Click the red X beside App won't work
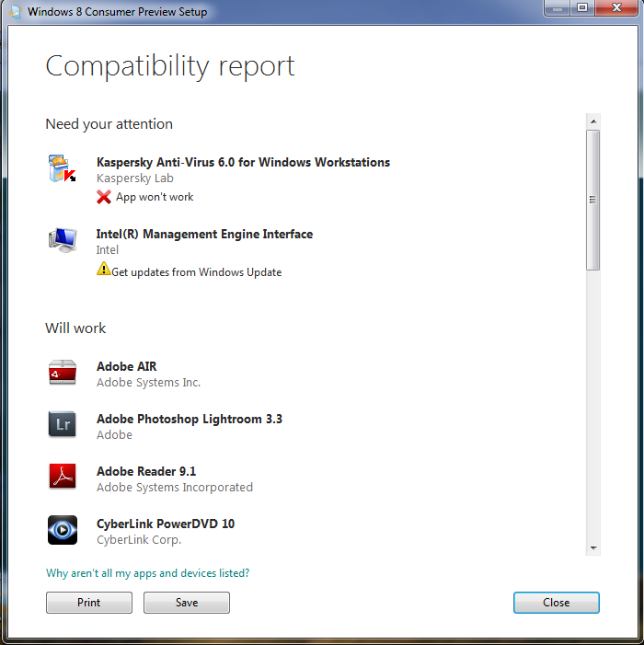 click(x=104, y=197)
